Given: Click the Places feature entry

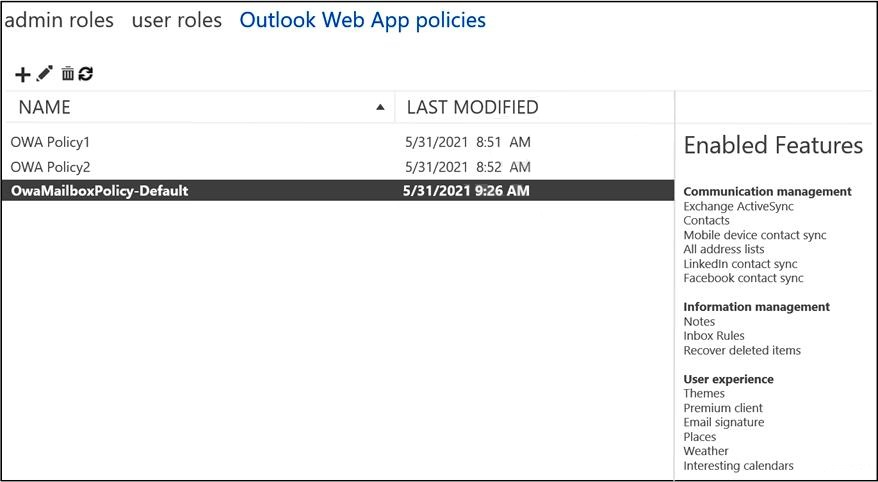Looking at the screenshot, I should 699,437.
